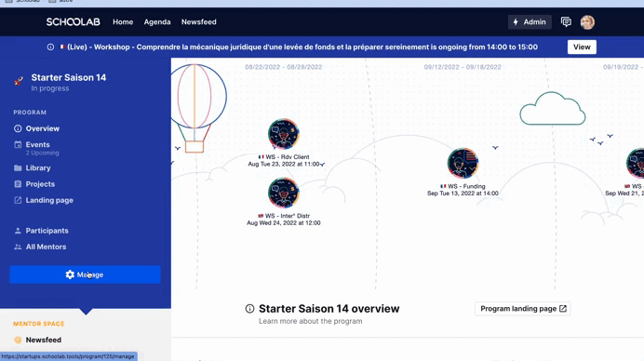
Task: Click the Events calendar icon
Action: [18, 144]
